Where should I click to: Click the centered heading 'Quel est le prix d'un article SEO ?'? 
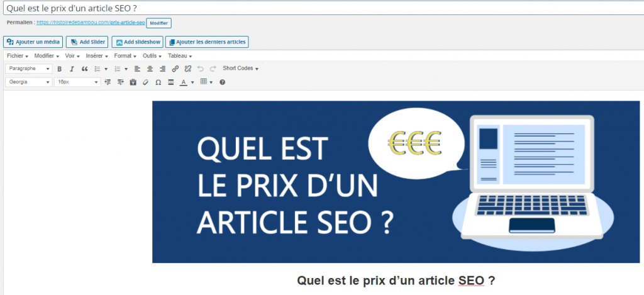pyautogui.click(x=396, y=281)
